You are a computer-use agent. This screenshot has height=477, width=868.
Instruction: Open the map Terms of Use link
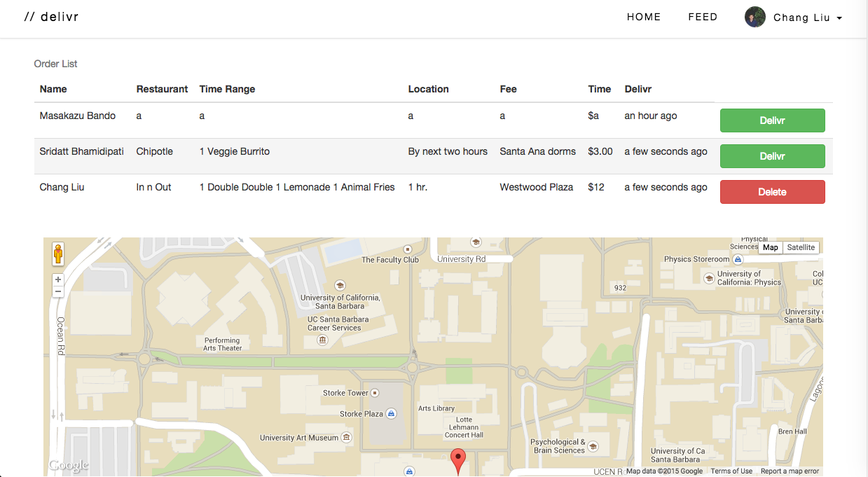point(731,471)
